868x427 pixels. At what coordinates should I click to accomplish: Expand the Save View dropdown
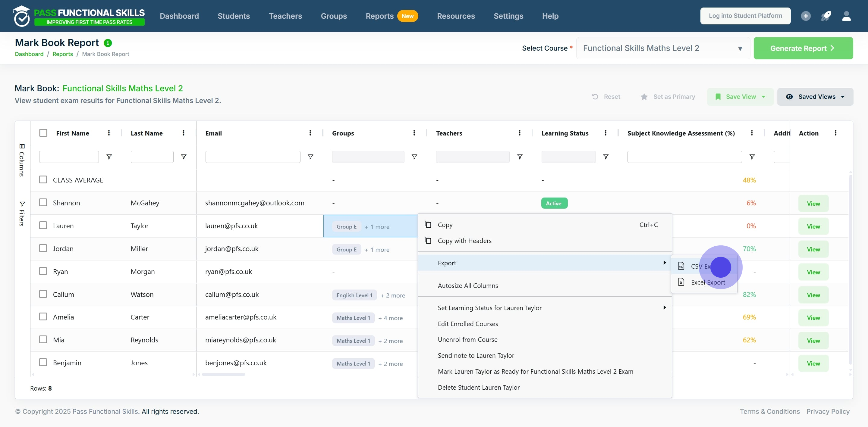point(740,97)
